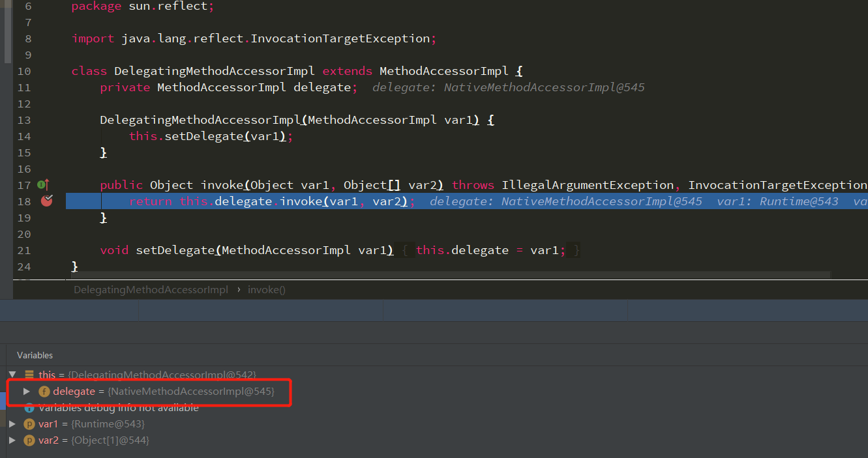Click the InvocationTargetException import statement

[254, 38]
